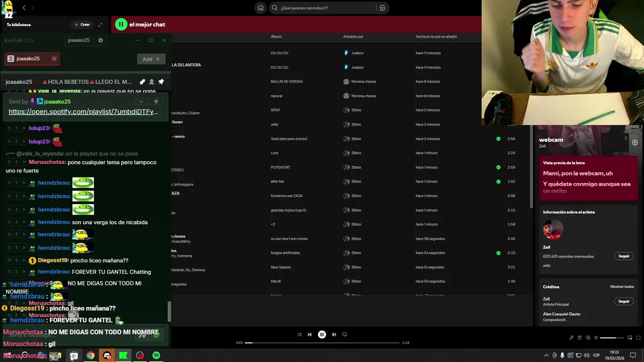Toggle repeat mode in Spotify player
Screen dimensions: 644x362
tap(345, 334)
